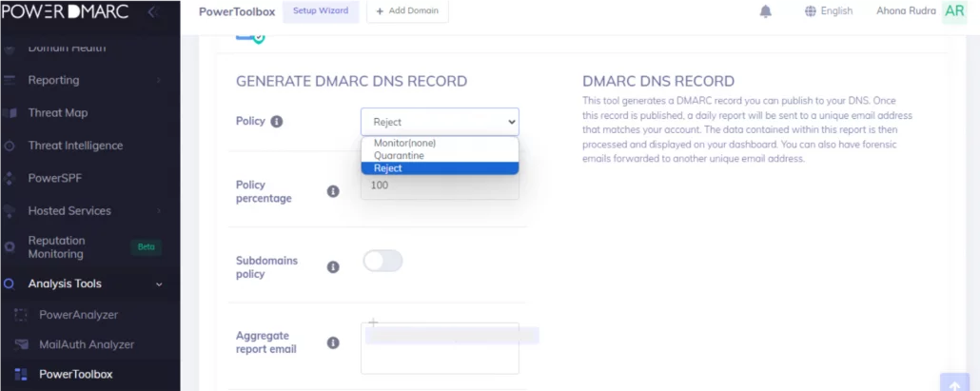Choose Quarantine policy option

tap(440, 155)
